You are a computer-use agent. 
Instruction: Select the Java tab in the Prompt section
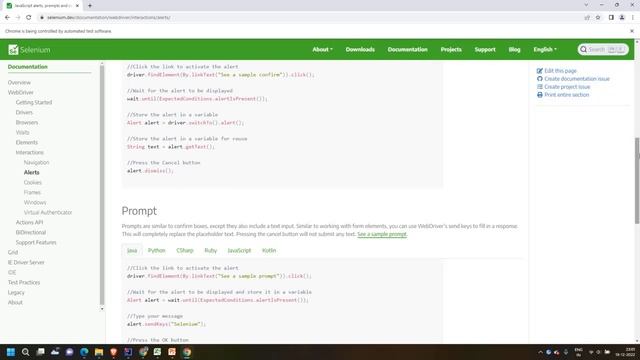click(x=132, y=250)
